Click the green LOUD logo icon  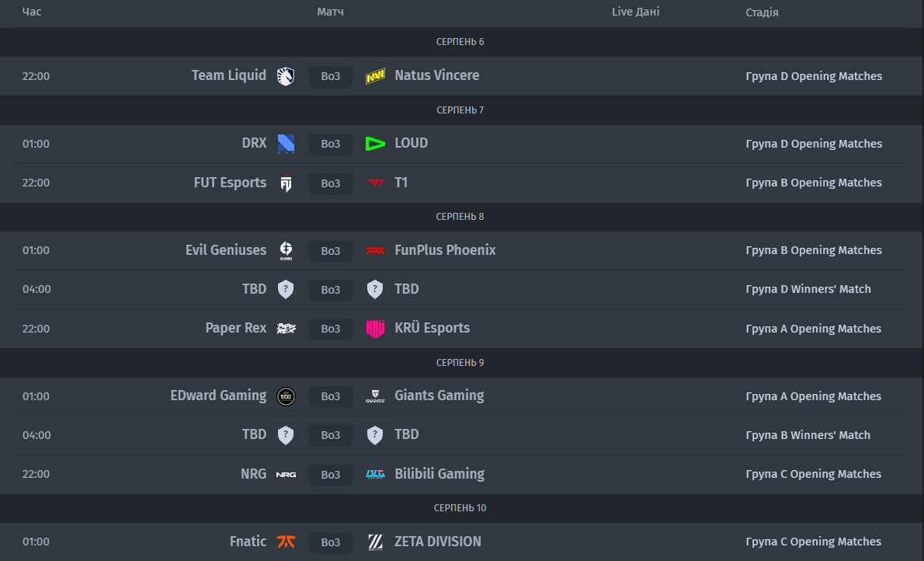pos(375,144)
